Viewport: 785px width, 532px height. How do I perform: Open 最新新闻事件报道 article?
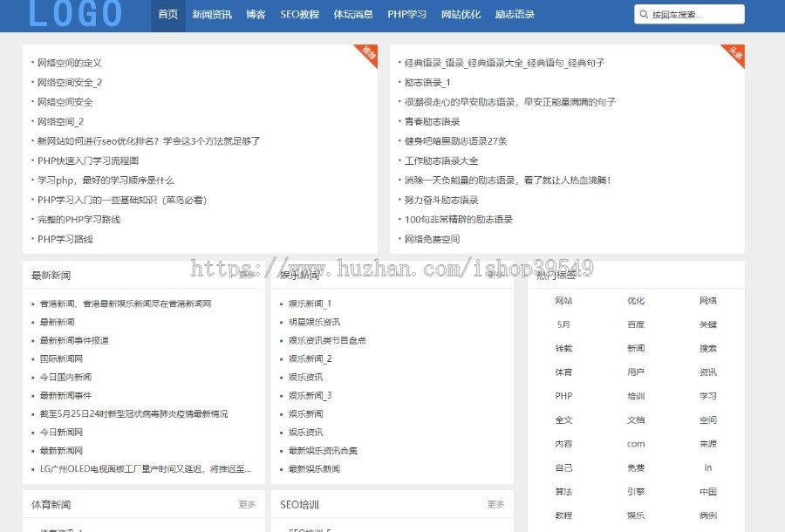click(x=74, y=340)
